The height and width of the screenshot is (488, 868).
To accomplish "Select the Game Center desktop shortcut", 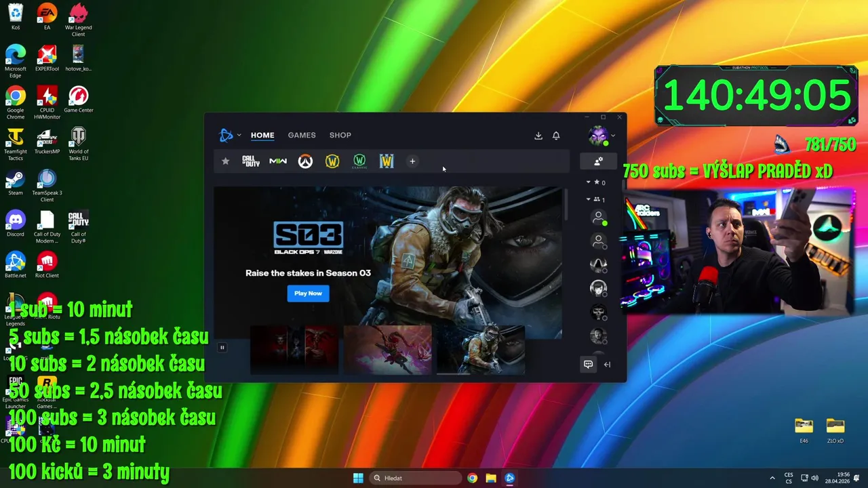I will (x=79, y=100).
